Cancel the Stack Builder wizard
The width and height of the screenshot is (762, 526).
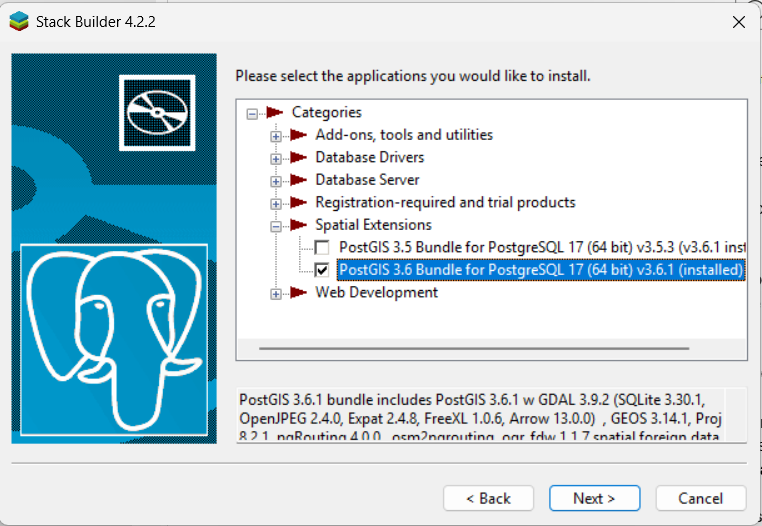[700, 498]
